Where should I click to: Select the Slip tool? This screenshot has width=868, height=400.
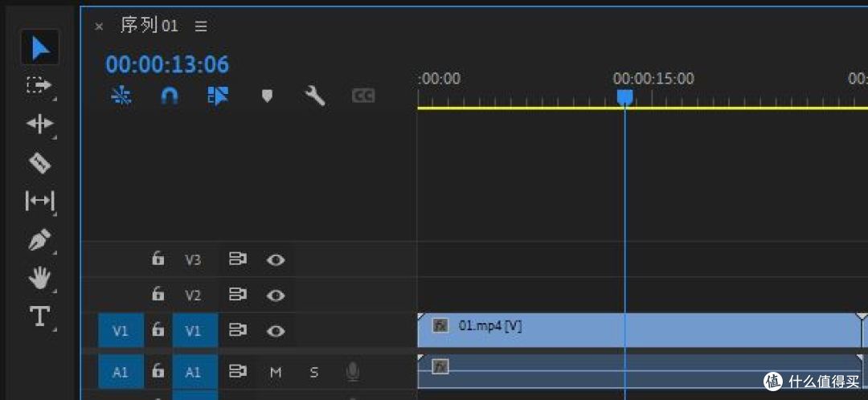point(40,200)
